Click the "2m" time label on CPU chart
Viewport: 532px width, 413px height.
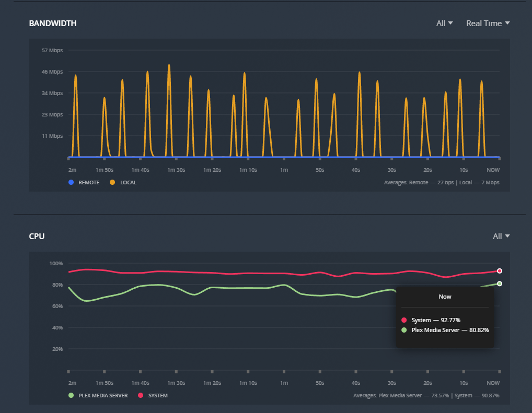72,383
